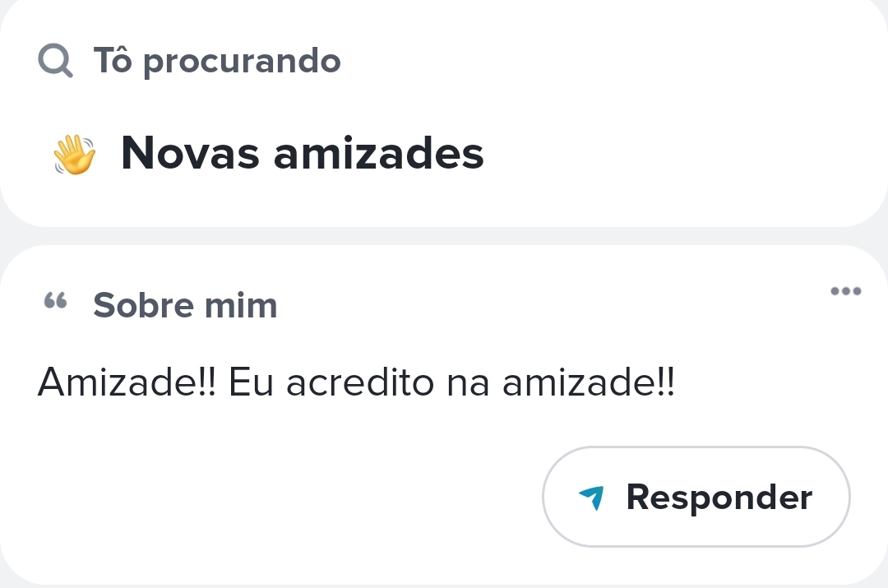The height and width of the screenshot is (588, 888).
Task: Click the "Sobre mim" section title
Action: click(185, 306)
